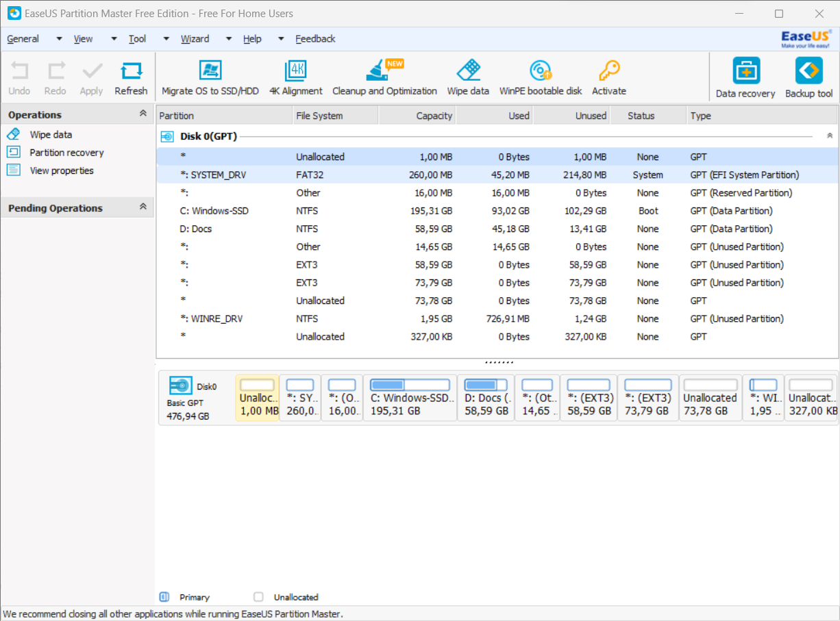840x621 pixels.
Task: Open the Tool menu
Action: 138,39
